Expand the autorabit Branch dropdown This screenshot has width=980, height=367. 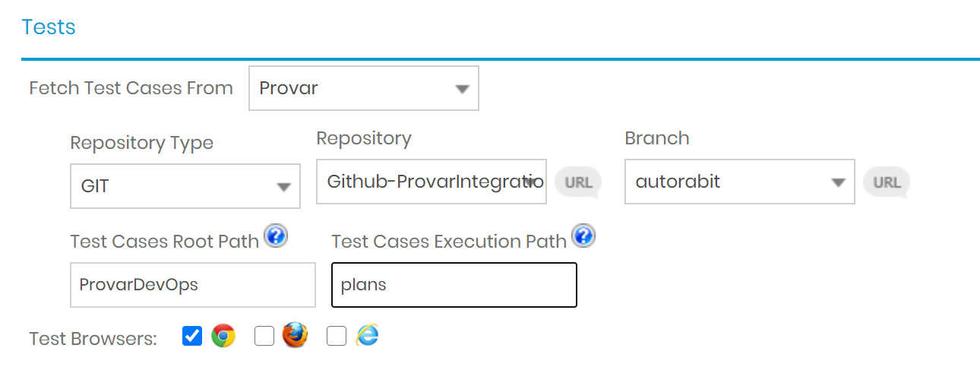click(740, 182)
